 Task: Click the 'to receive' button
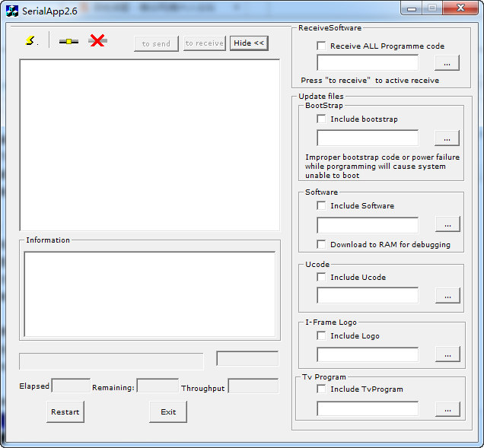[205, 43]
